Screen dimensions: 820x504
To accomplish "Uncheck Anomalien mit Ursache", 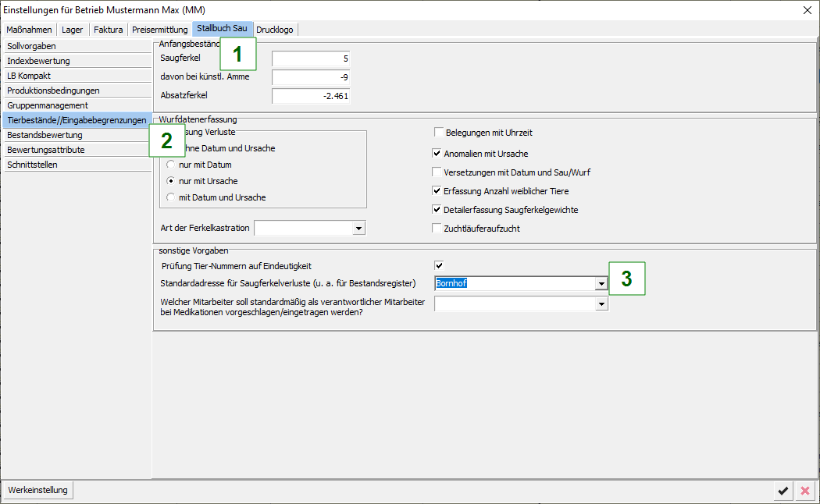I will pos(438,154).
